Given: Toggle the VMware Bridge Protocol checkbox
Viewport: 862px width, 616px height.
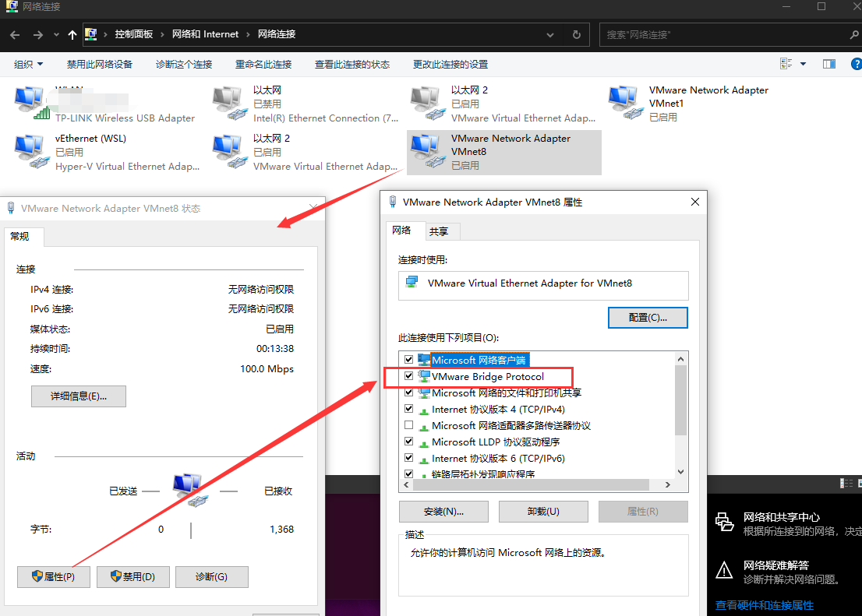Looking at the screenshot, I should tap(408, 376).
